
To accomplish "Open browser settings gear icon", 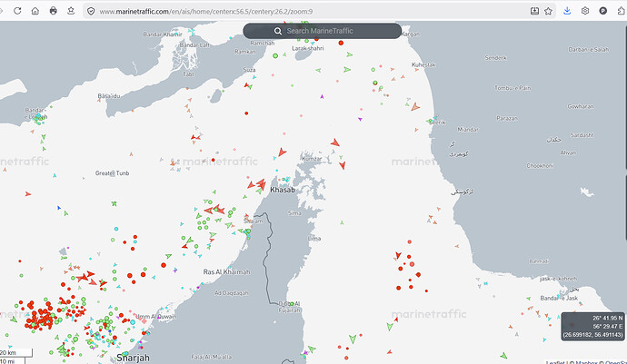I will tap(585, 11).
